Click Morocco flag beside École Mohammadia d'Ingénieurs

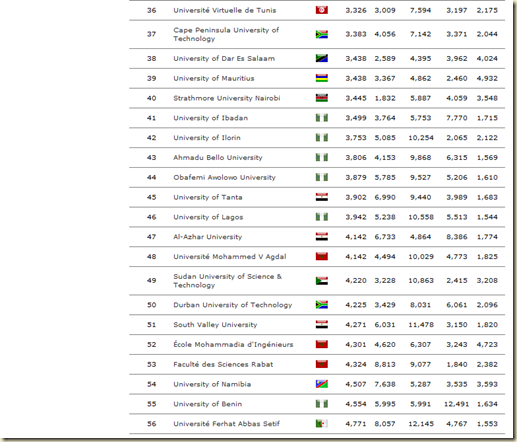322,344
